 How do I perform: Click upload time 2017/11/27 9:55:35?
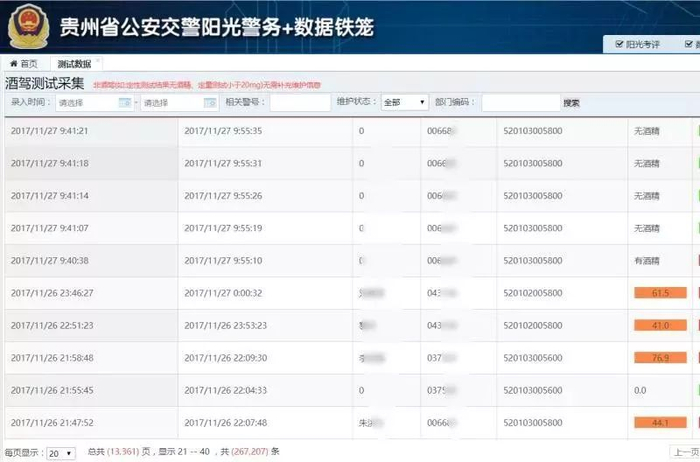pos(223,131)
